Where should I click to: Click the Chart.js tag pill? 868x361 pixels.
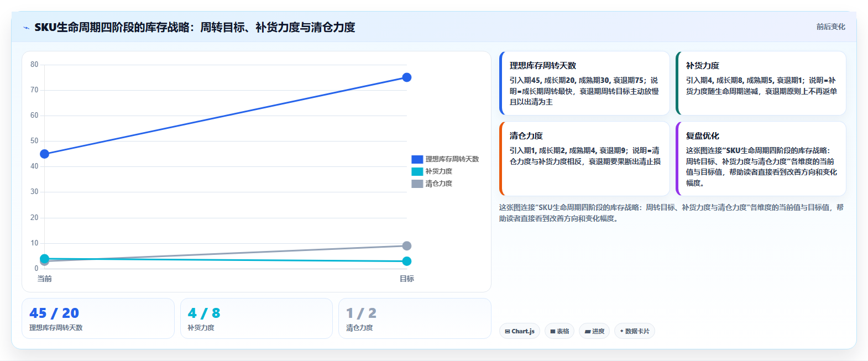(520, 331)
